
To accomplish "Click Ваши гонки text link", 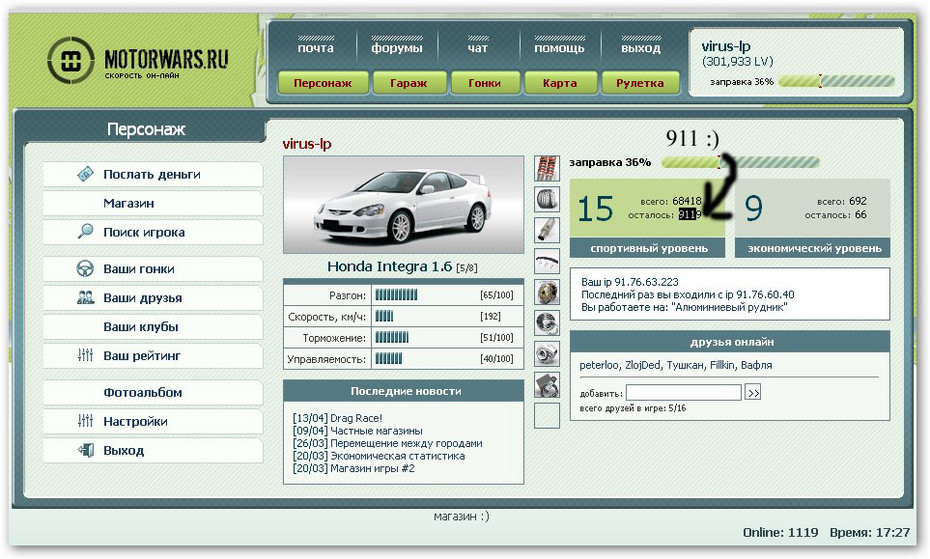I will (x=139, y=269).
